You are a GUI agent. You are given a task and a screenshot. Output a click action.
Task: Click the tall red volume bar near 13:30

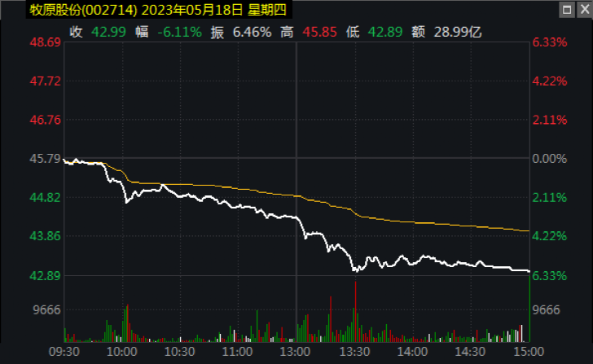[x=356, y=309]
